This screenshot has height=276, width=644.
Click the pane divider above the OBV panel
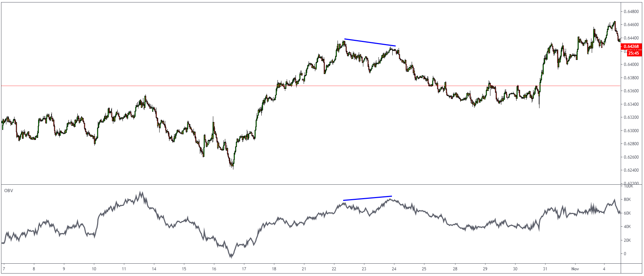click(311, 184)
